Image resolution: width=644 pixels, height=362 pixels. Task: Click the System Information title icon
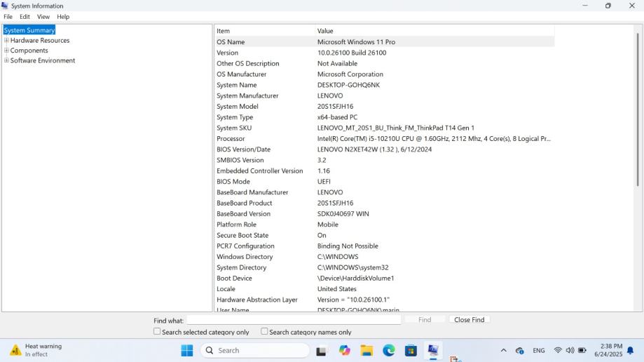(x=5, y=6)
